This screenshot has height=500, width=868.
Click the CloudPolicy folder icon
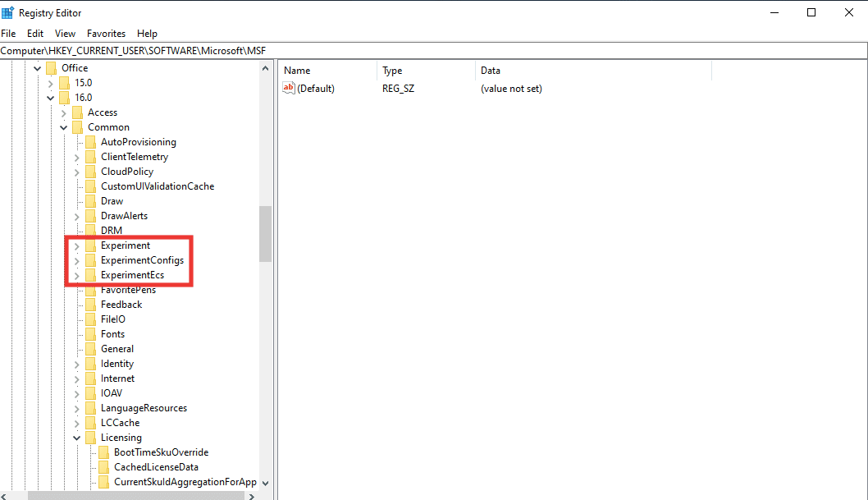point(91,172)
